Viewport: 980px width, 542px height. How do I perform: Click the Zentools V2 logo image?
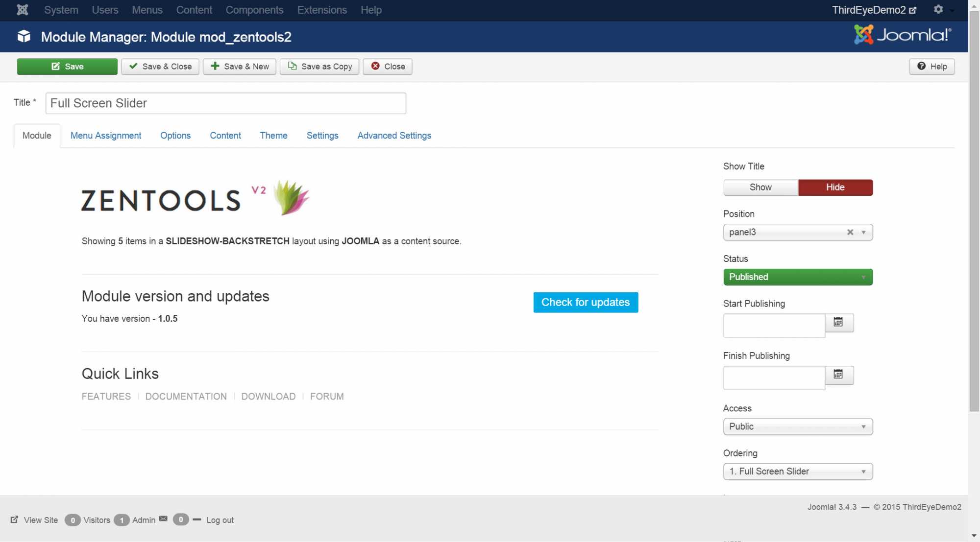(196, 198)
